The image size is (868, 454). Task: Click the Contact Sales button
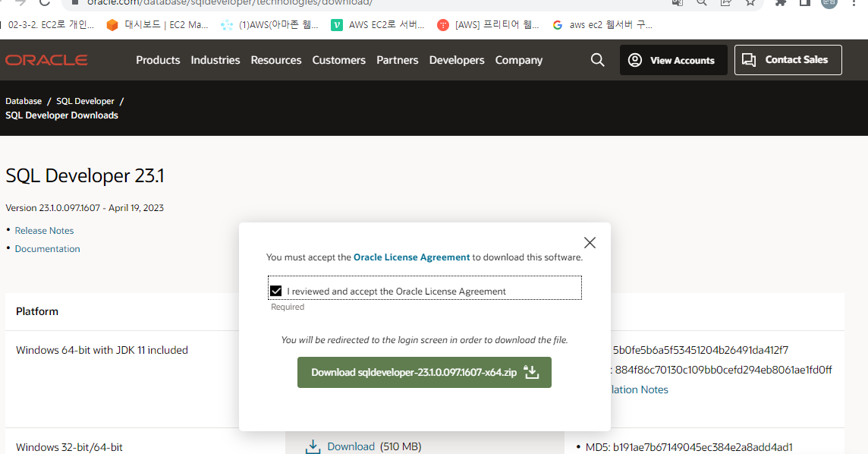click(788, 60)
